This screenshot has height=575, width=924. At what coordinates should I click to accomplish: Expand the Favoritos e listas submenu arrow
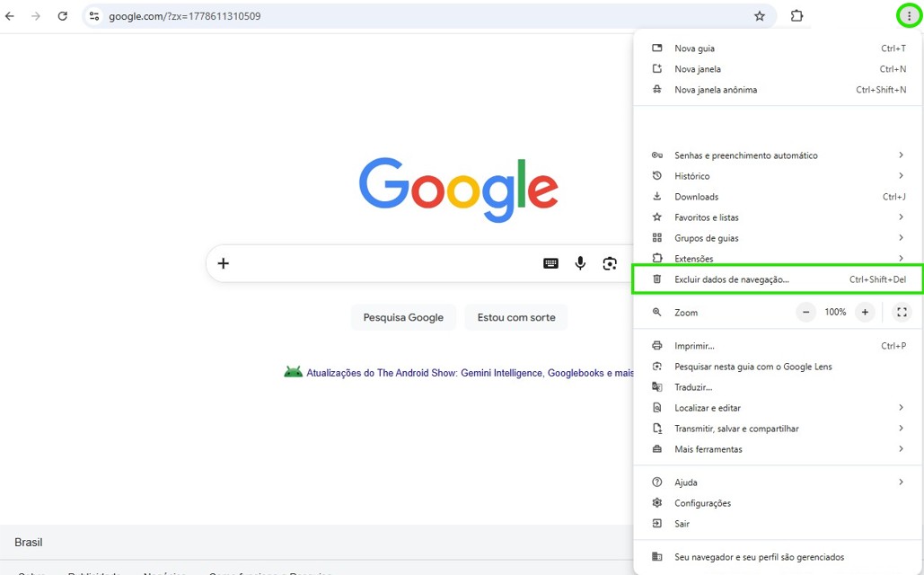(901, 217)
